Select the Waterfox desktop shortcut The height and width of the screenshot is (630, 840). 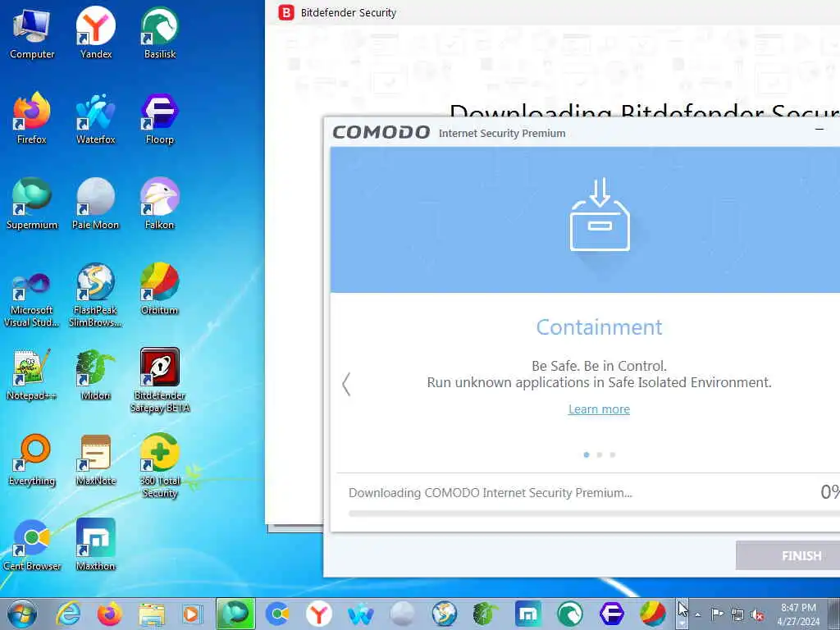[96, 118]
